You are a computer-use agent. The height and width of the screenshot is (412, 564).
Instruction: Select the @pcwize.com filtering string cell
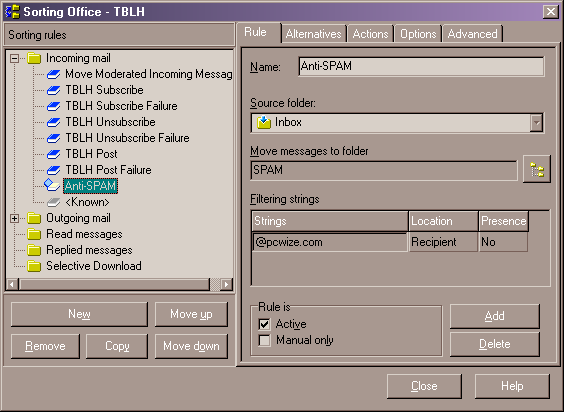tap(329, 242)
